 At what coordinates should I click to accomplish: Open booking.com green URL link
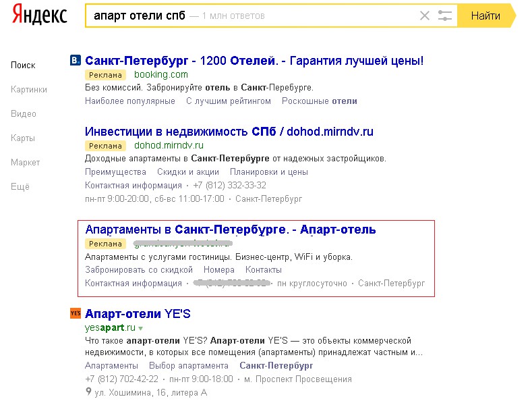coord(161,74)
